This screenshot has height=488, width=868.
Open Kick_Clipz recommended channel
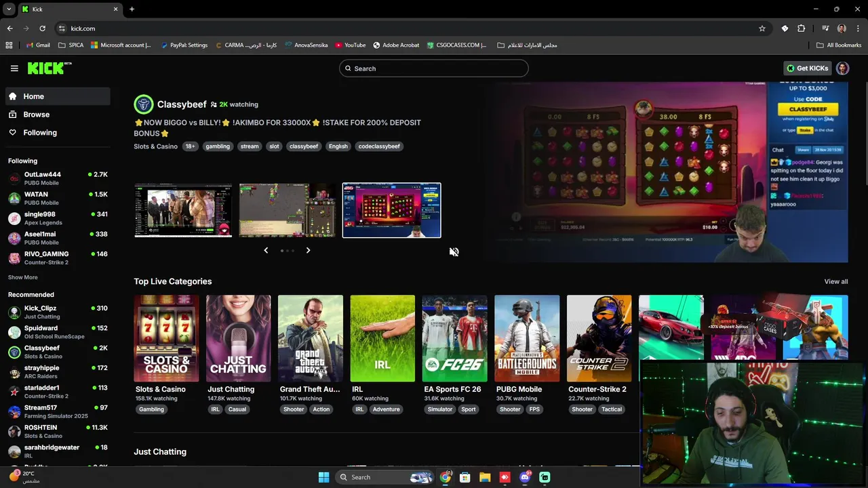tap(58, 312)
